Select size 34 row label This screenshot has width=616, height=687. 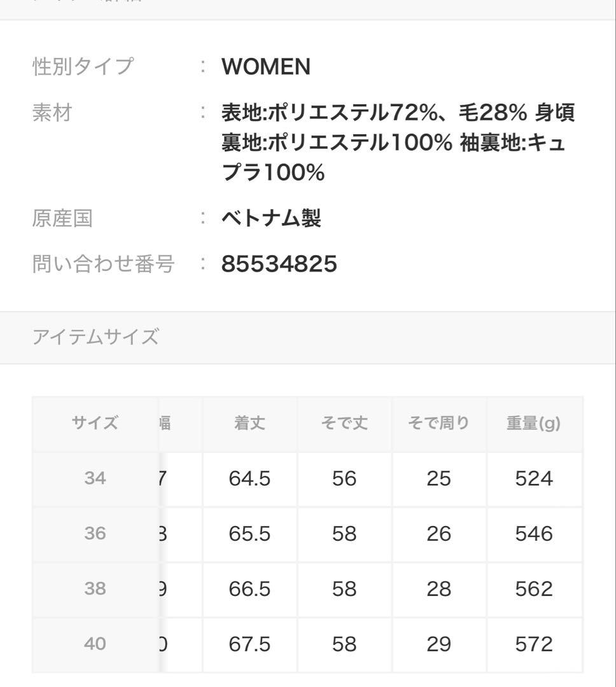95,478
